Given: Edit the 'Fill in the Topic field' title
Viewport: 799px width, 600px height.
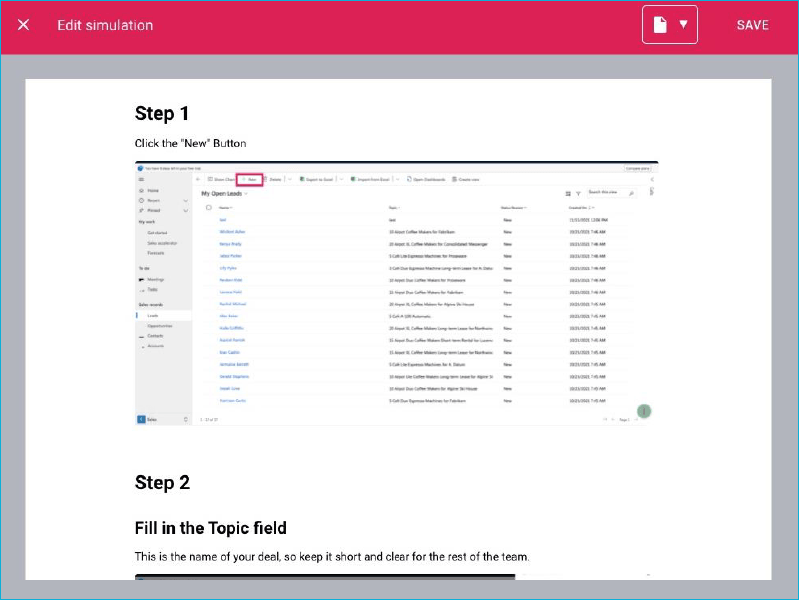Looking at the screenshot, I should (210, 528).
